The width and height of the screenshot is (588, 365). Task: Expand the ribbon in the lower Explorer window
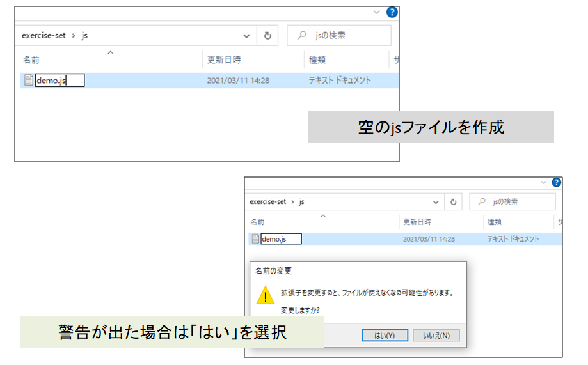[544, 183]
